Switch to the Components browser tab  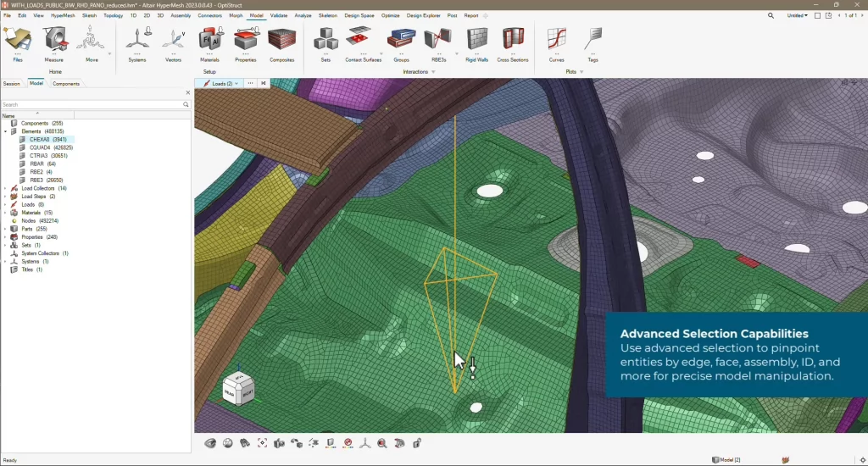pyautogui.click(x=66, y=84)
